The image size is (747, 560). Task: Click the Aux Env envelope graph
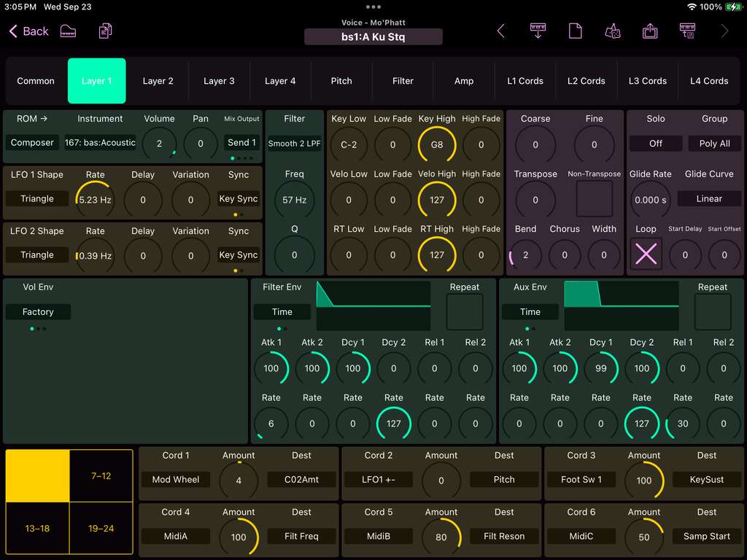point(622,306)
